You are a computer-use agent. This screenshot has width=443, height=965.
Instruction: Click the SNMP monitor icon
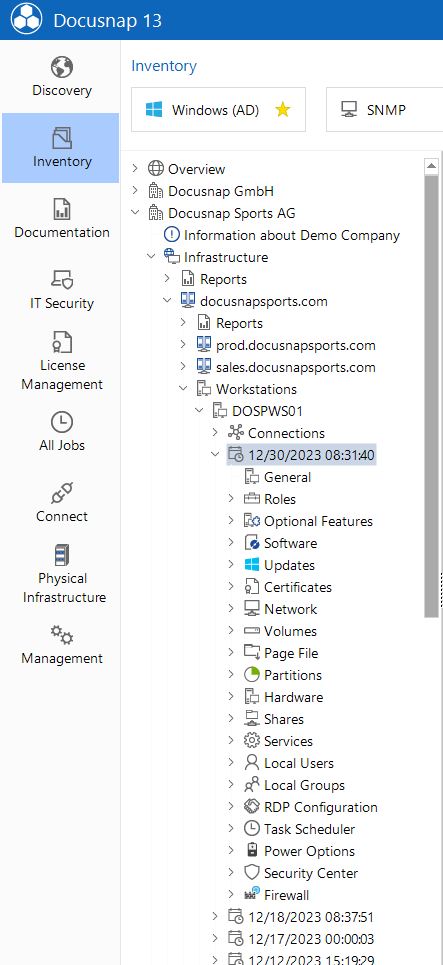(349, 110)
